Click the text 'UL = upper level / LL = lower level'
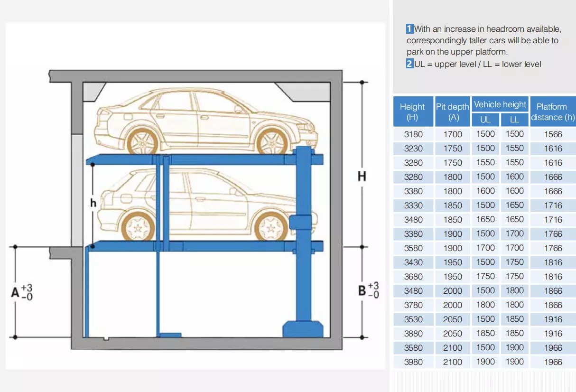This screenshot has width=576, height=392. 477,64
